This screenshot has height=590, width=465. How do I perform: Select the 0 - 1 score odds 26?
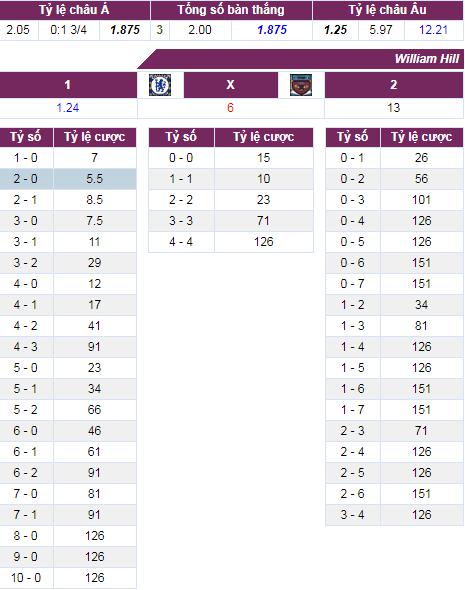pyautogui.click(x=422, y=158)
